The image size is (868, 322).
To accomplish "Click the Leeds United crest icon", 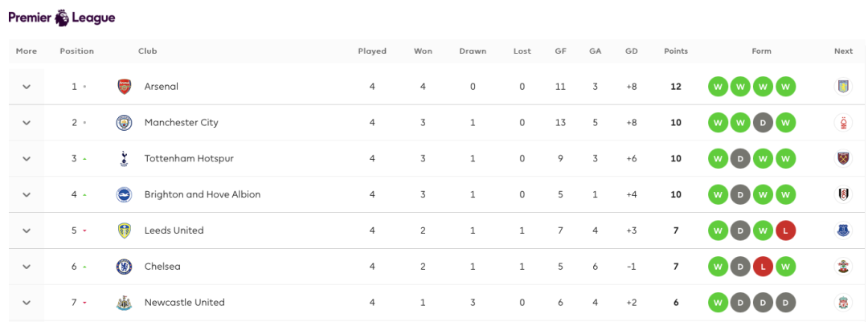I will point(124,230).
